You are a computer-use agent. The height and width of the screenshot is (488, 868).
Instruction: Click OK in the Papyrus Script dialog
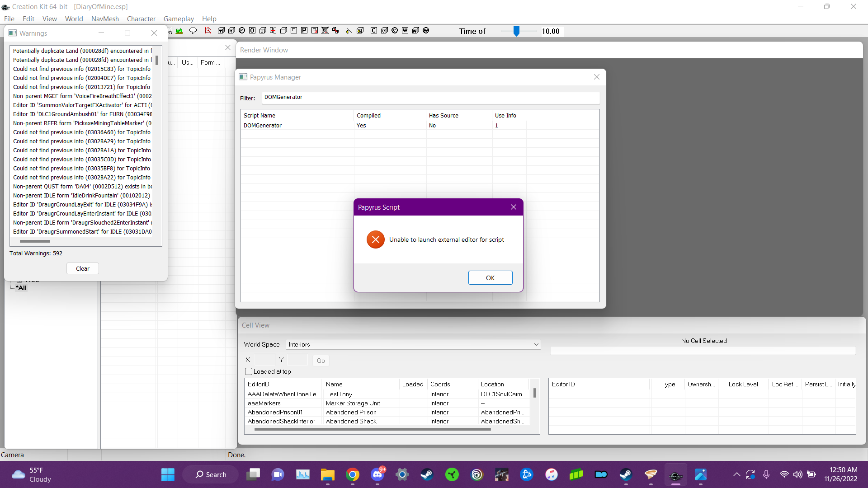tap(490, 278)
